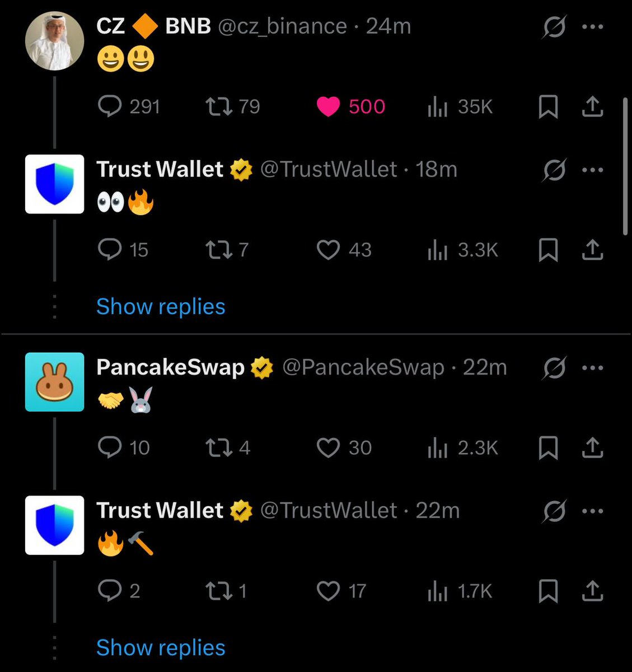This screenshot has width=632, height=672.
Task: Open the @PancakeSwap handle link
Action: point(363,367)
